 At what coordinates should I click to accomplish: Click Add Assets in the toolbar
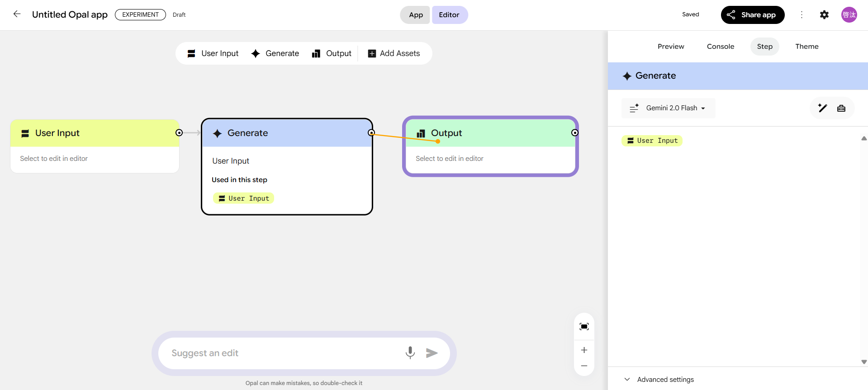click(394, 53)
